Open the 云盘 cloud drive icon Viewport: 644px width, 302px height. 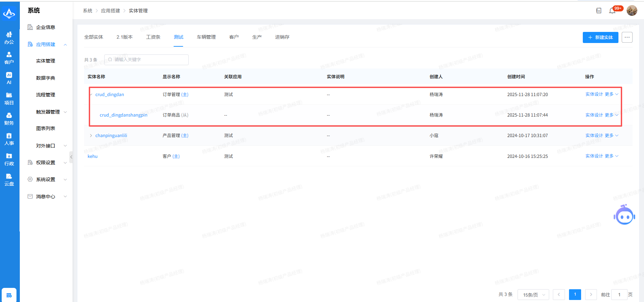pos(9,180)
